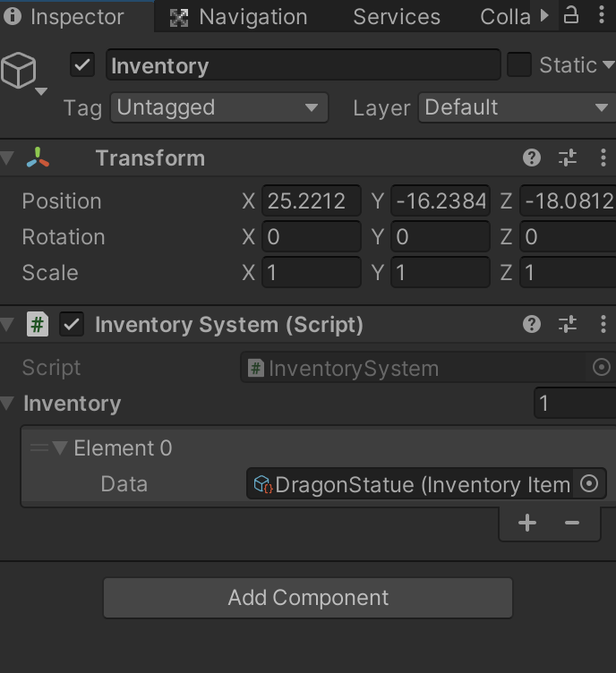This screenshot has height=673, width=616.
Task: Disable the Inventory GameObject active checkbox
Action: [82, 65]
